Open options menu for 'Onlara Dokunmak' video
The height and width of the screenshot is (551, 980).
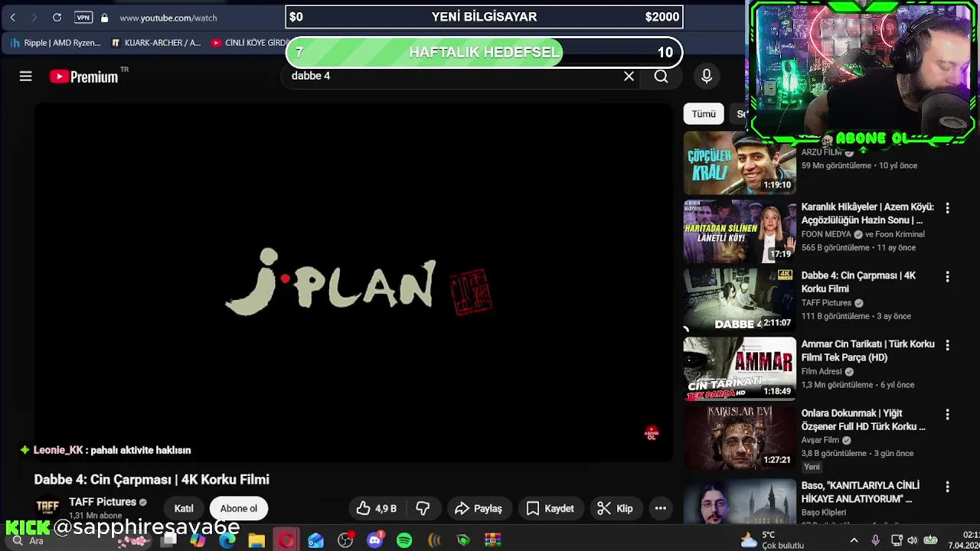[947, 415]
